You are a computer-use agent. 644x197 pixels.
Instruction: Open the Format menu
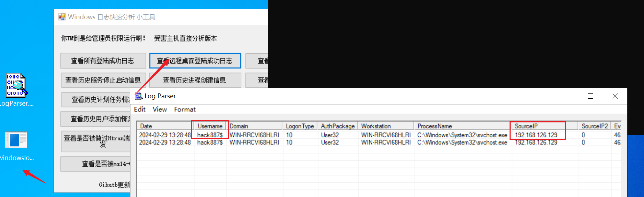coord(185,109)
